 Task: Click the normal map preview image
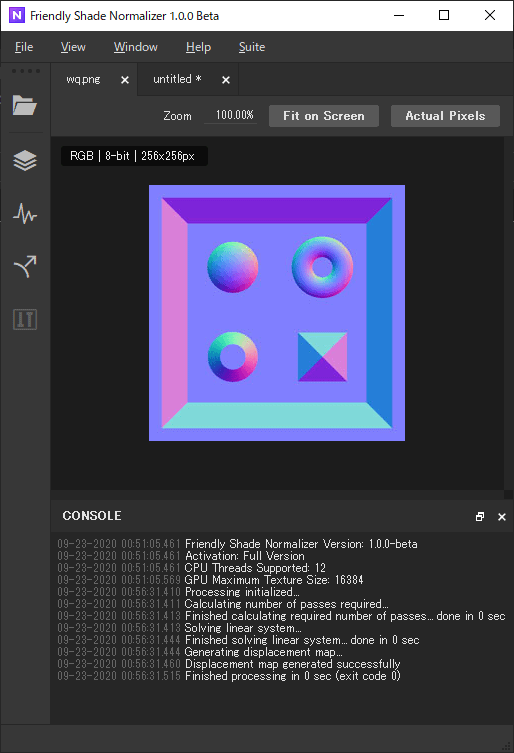(277, 313)
